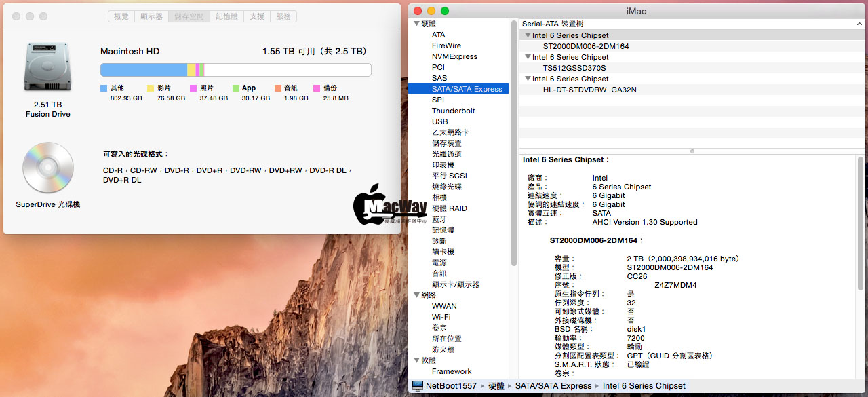This screenshot has width=868, height=397.
Task: Select 藍牙 in the sidebar
Action: tap(439, 219)
